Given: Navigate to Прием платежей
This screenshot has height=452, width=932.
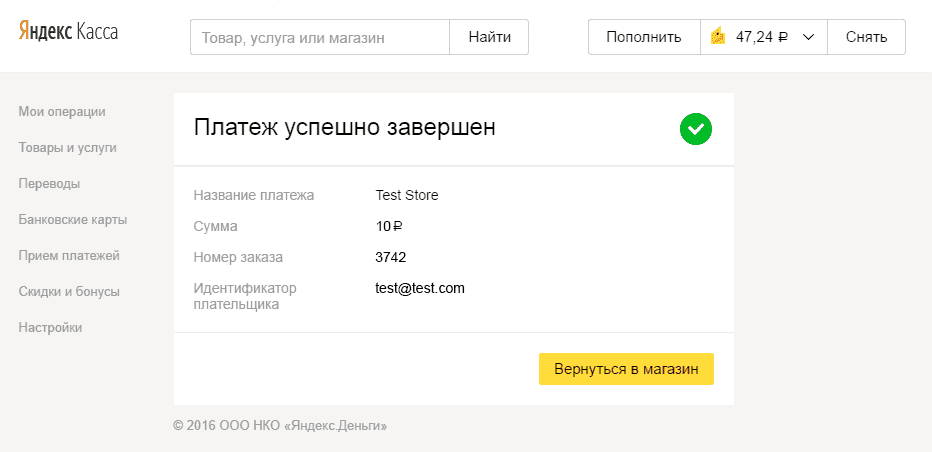Looking at the screenshot, I should pyautogui.click(x=69, y=255).
